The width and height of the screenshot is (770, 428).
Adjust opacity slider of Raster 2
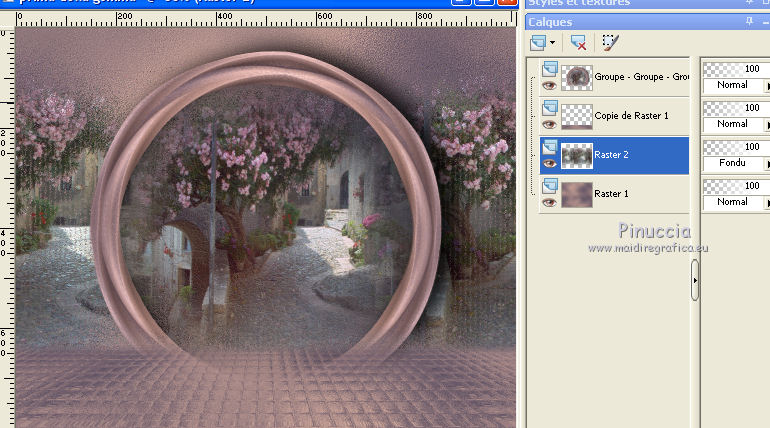point(734,147)
